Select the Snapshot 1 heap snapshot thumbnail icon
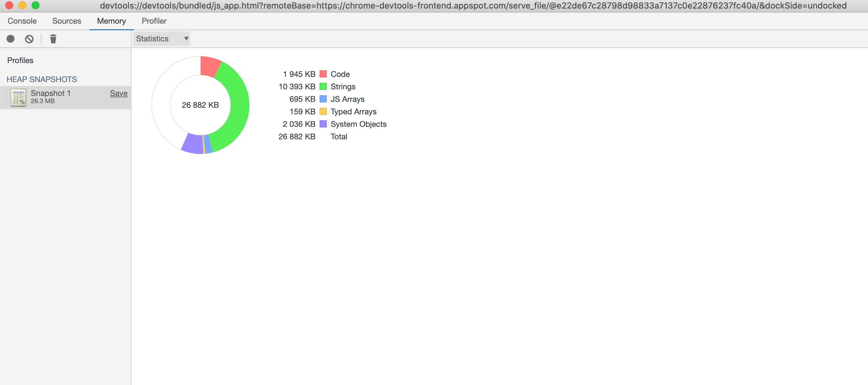868x385 pixels. (17, 97)
